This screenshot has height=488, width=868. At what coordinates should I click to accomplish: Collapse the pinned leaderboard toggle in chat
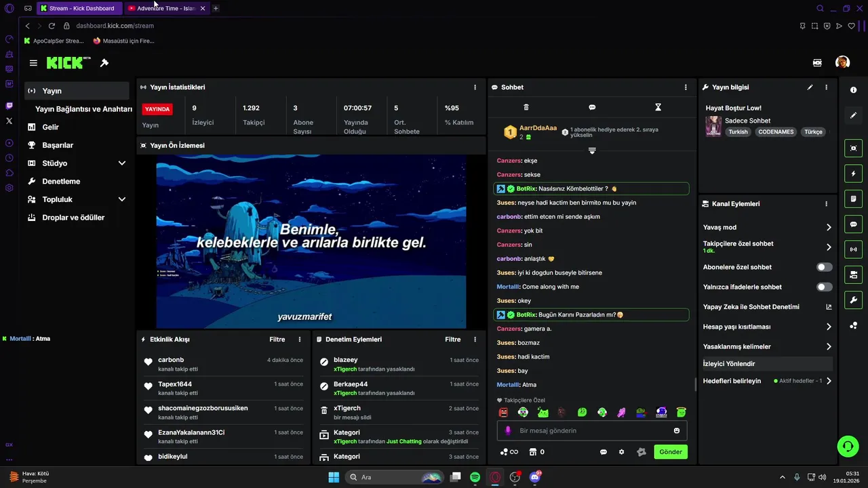click(x=592, y=150)
